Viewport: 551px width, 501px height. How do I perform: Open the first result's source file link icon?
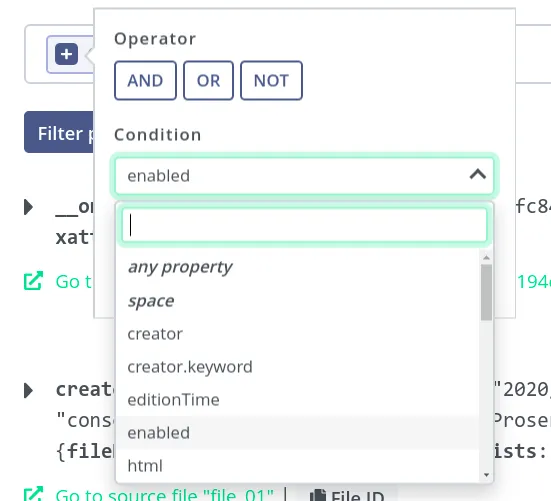coord(33,281)
